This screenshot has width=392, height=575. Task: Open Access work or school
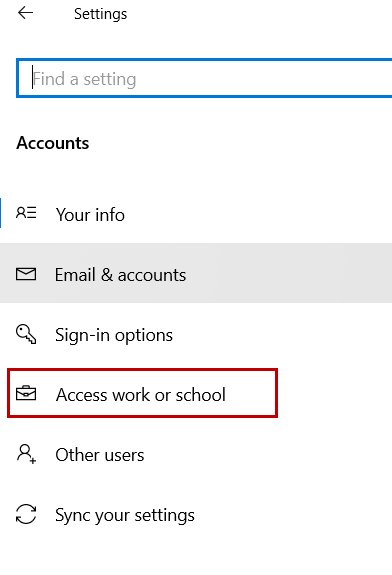tap(140, 395)
